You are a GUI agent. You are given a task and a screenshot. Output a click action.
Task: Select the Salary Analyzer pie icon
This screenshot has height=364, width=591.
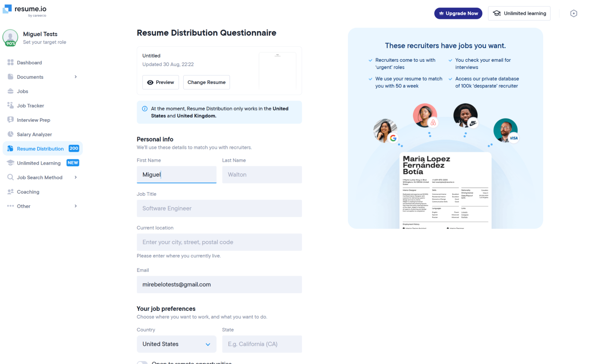pos(11,134)
